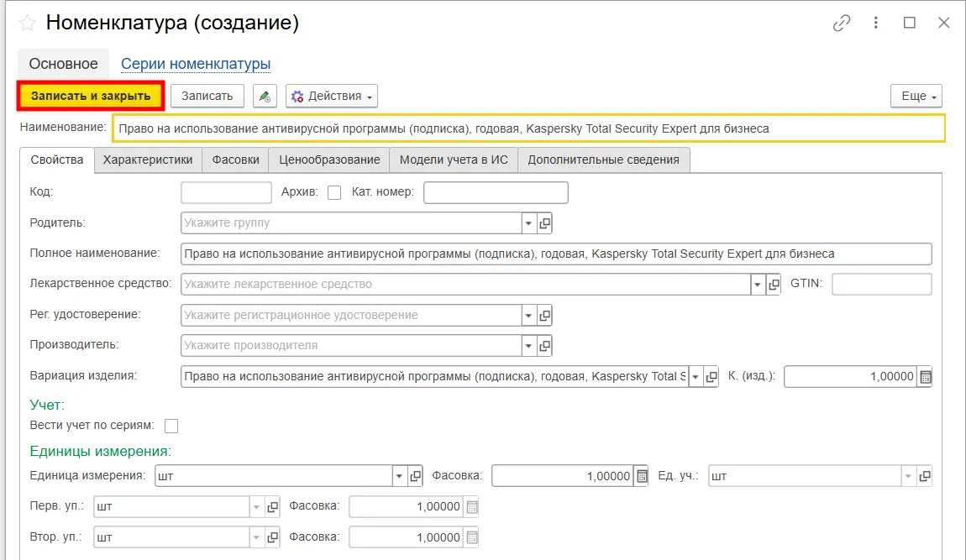Switch to the Модели учета в ИС tab
Viewport: 966px width, 560px height.
[x=454, y=160]
